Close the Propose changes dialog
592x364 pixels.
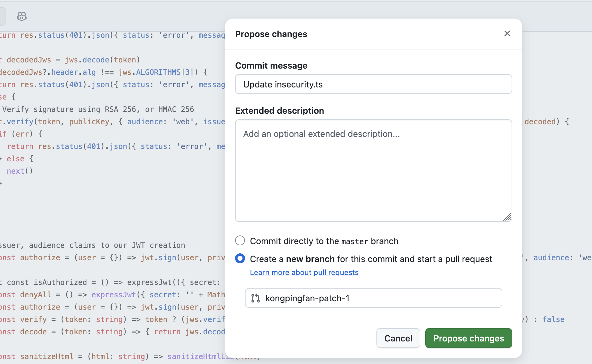(507, 33)
